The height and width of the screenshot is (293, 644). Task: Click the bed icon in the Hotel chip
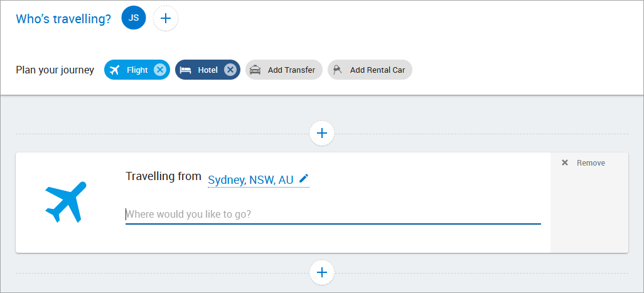(186, 70)
